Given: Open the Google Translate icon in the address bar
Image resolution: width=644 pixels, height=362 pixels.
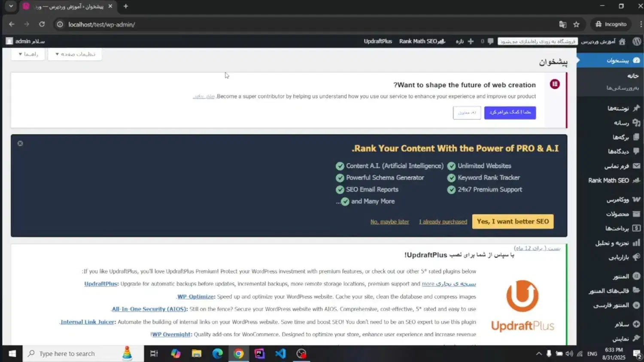Looking at the screenshot, I should point(562,24).
